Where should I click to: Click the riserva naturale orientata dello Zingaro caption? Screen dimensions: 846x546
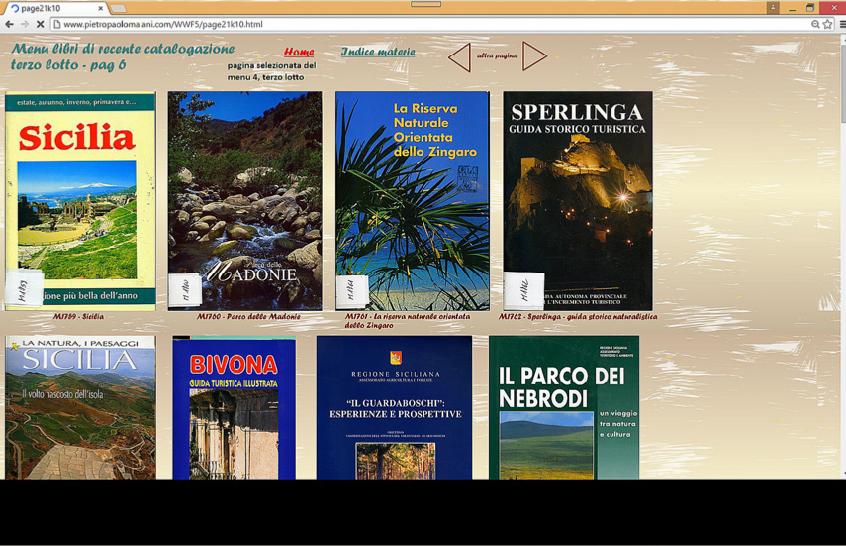point(407,321)
